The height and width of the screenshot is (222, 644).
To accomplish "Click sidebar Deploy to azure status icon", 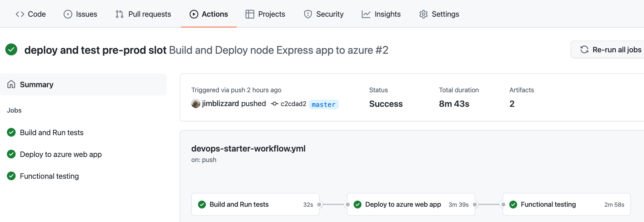I will (x=11, y=154).
